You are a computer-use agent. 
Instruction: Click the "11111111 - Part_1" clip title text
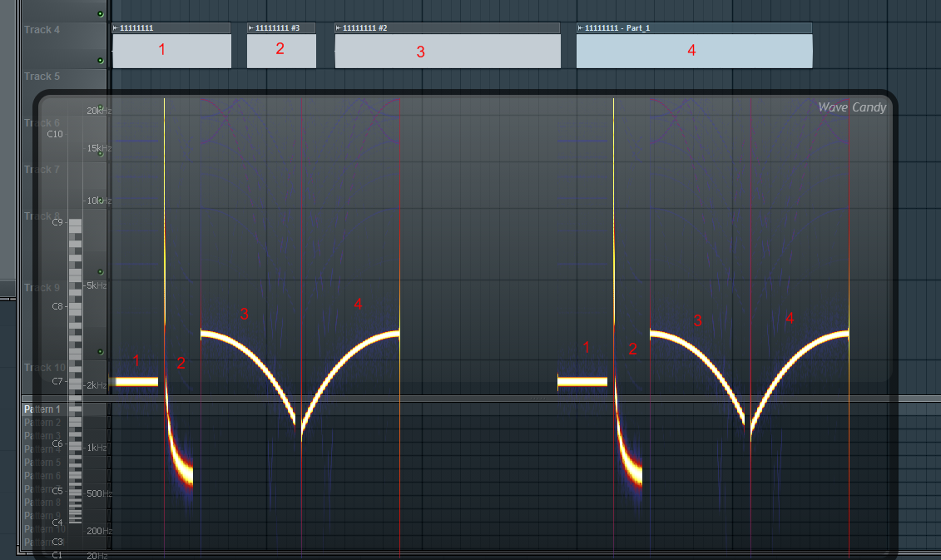[617, 28]
